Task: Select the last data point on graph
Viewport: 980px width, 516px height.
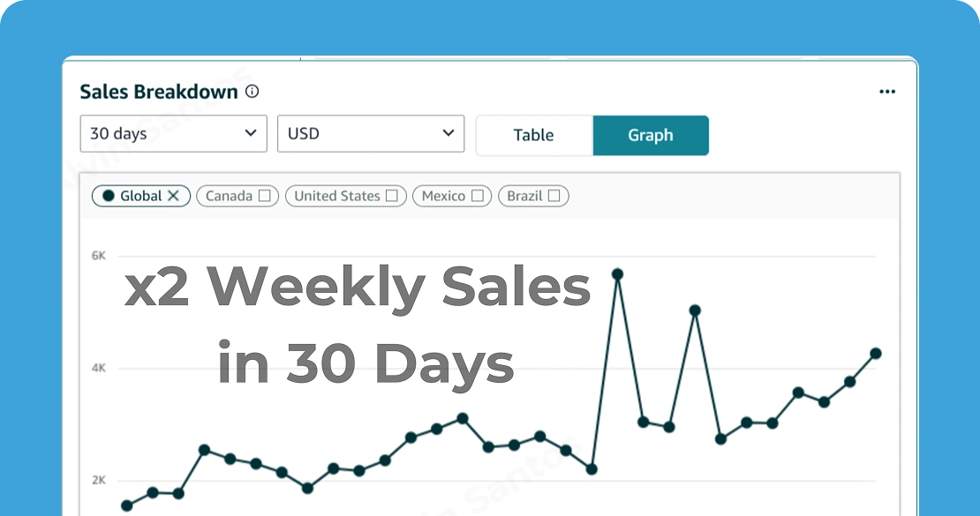Action: click(x=876, y=354)
